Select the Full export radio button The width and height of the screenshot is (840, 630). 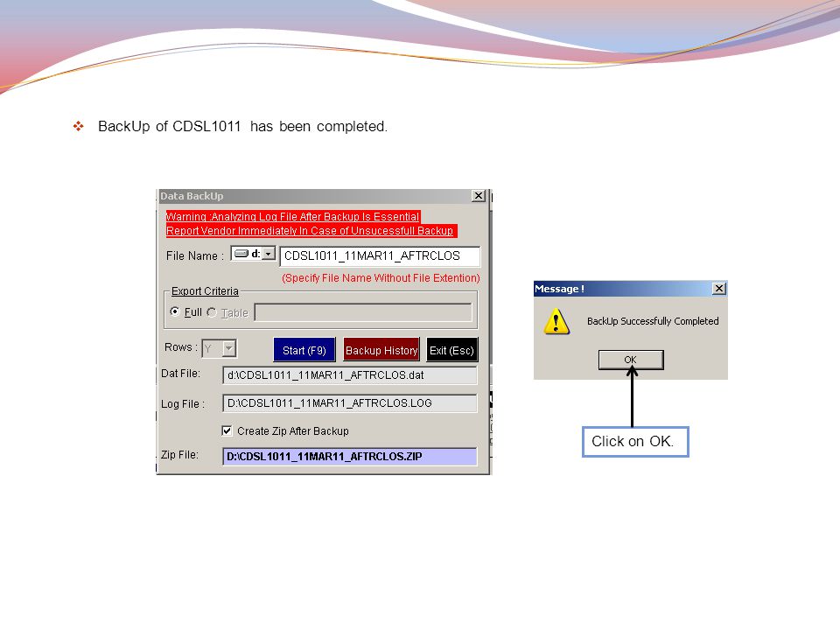click(x=175, y=311)
